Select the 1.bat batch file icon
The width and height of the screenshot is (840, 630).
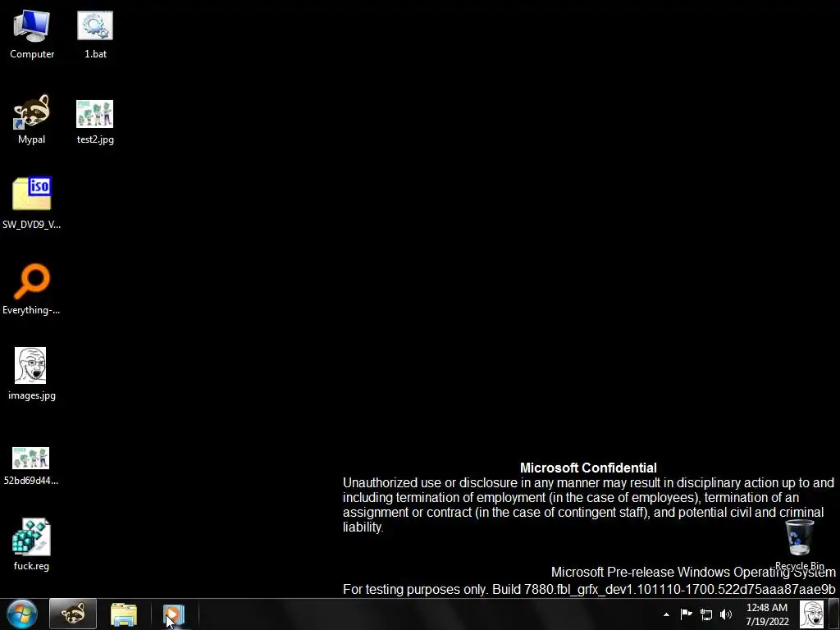pos(95,34)
